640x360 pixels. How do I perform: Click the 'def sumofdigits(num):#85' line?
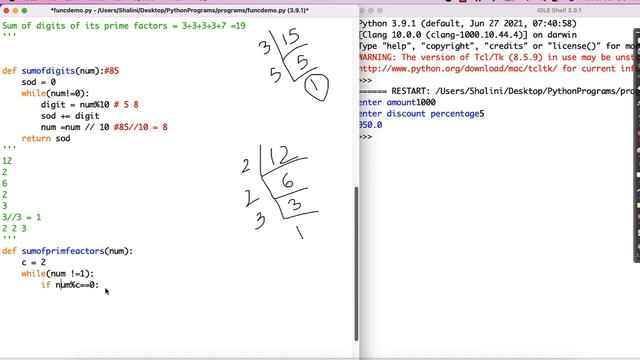click(x=60, y=71)
